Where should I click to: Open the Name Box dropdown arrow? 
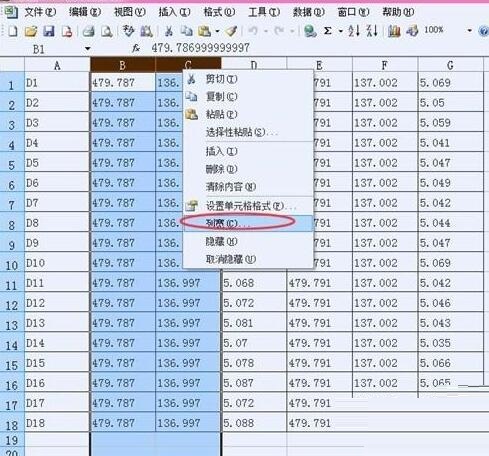tap(88, 49)
